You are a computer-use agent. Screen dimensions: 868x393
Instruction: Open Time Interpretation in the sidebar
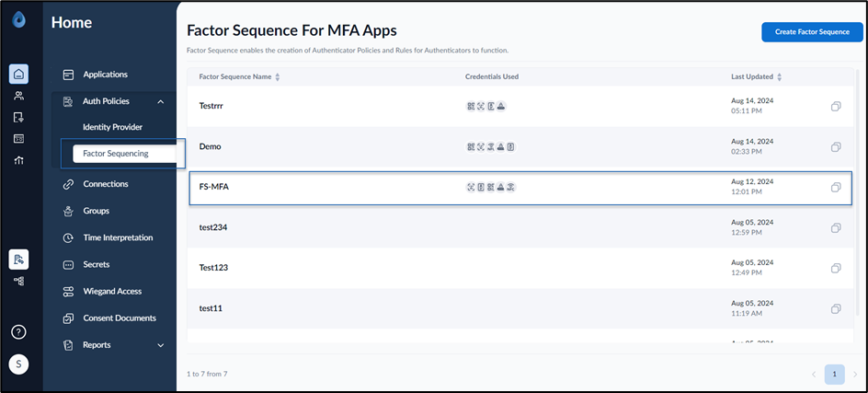point(118,237)
